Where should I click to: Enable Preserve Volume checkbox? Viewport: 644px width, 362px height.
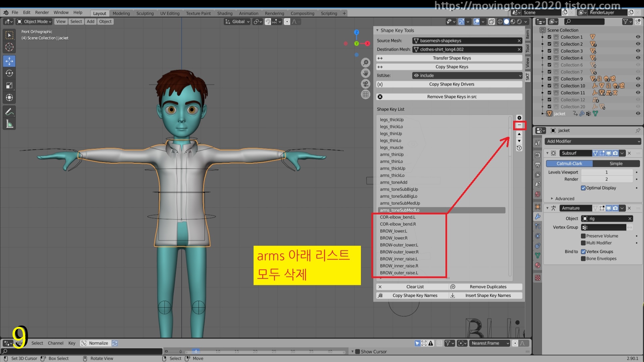point(583,236)
